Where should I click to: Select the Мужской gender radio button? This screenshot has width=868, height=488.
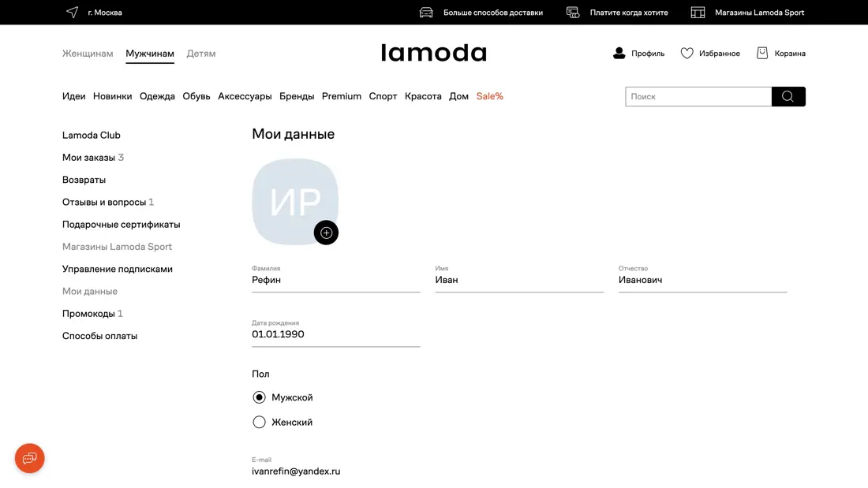pos(259,397)
